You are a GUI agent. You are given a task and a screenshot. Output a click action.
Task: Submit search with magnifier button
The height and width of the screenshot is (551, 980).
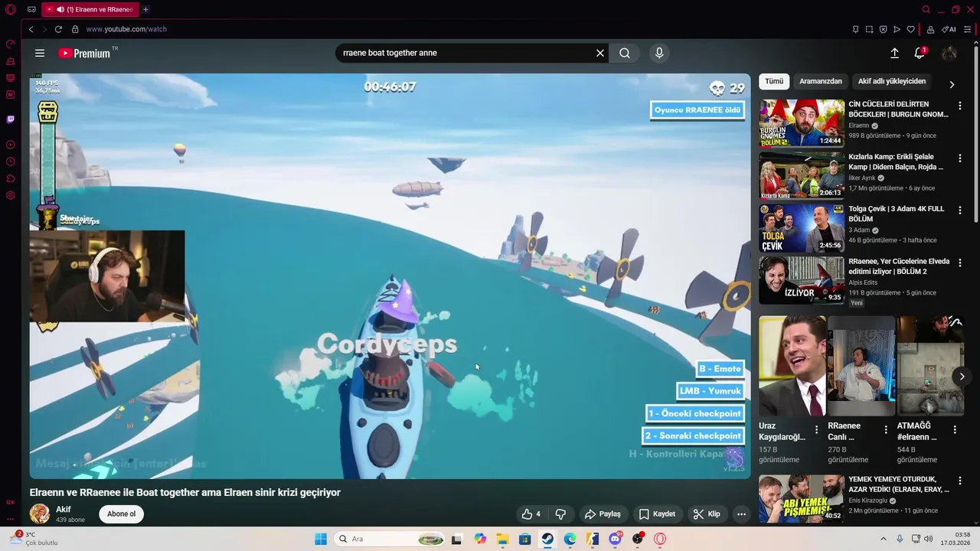pyautogui.click(x=625, y=53)
